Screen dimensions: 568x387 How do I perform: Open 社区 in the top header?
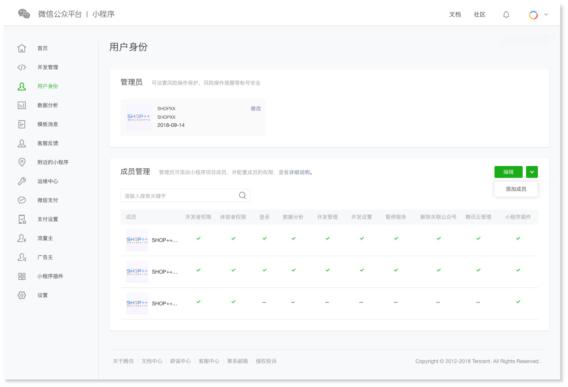(x=480, y=14)
